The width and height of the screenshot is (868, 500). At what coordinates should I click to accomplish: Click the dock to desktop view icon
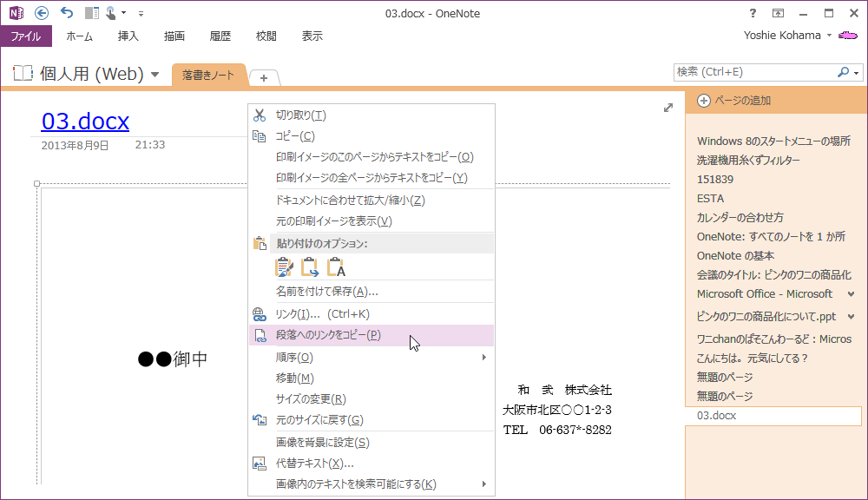point(91,13)
